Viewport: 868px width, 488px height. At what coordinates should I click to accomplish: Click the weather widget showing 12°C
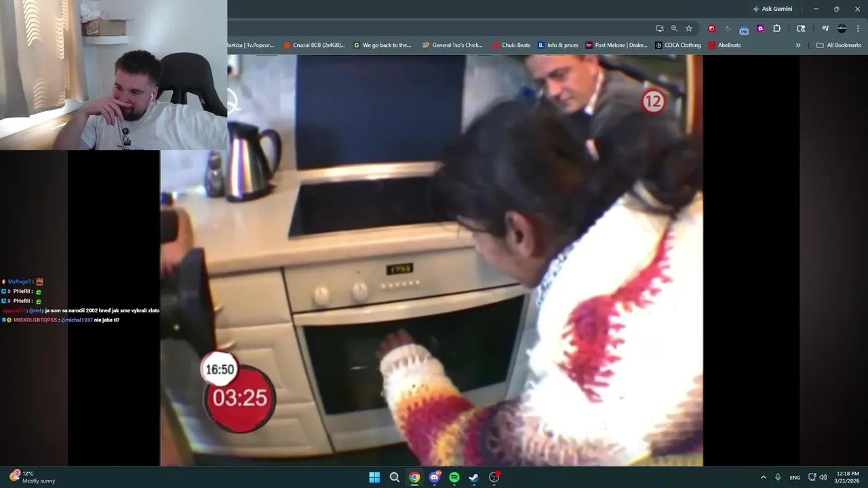pyautogui.click(x=33, y=477)
